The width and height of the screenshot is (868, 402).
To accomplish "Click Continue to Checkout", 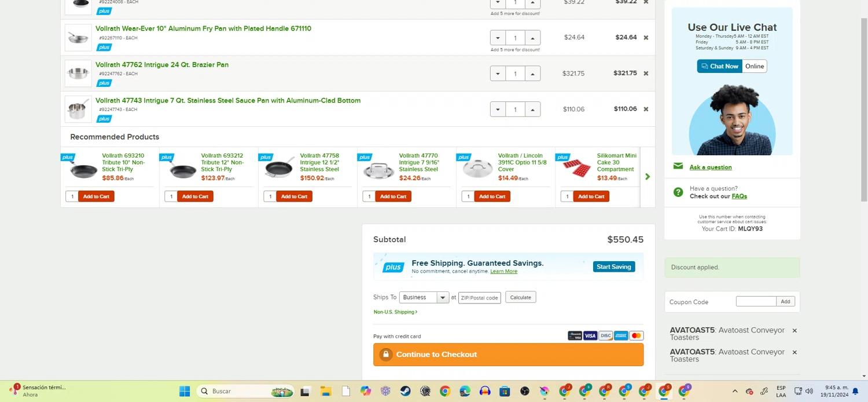I will [x=508, y=355].
